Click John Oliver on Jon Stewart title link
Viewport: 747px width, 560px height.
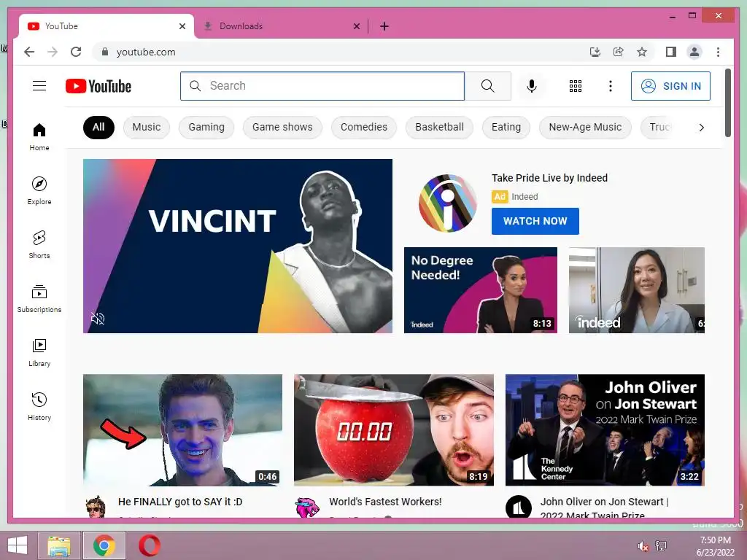[x=604, y=507]
